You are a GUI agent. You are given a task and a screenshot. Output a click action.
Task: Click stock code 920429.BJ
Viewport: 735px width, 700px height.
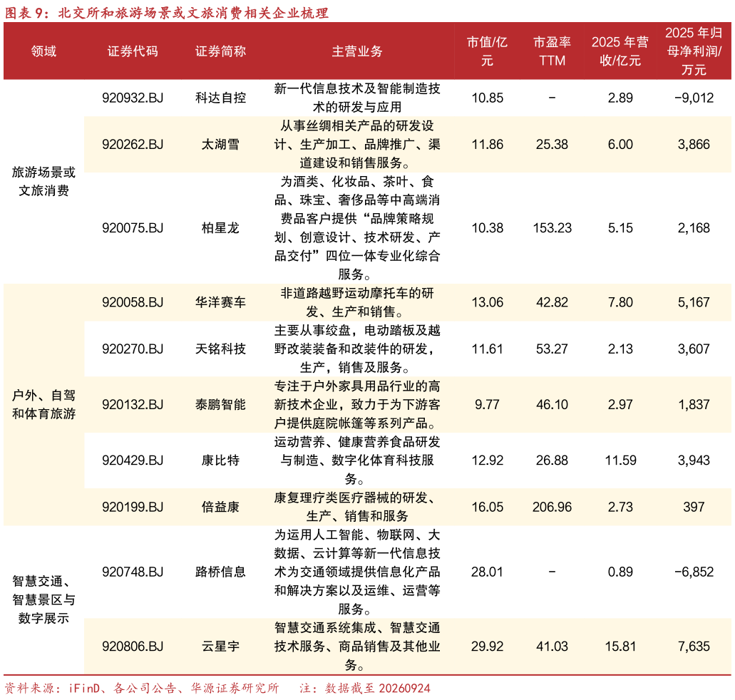tap(133, 460)
